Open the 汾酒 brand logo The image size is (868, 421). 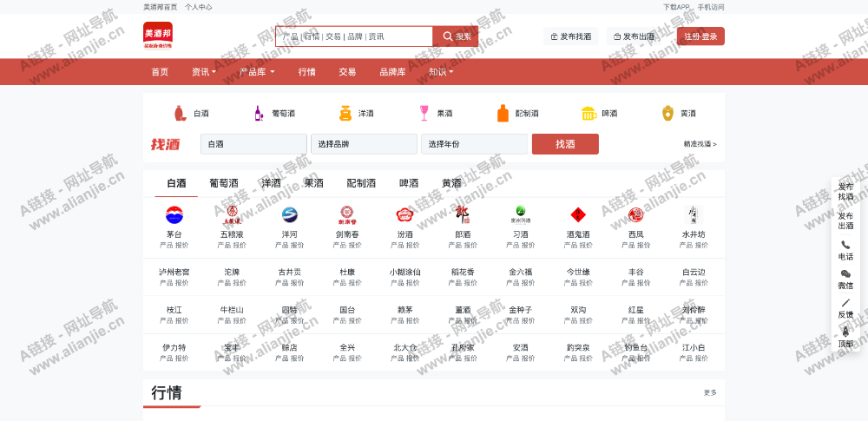[405, 215]
